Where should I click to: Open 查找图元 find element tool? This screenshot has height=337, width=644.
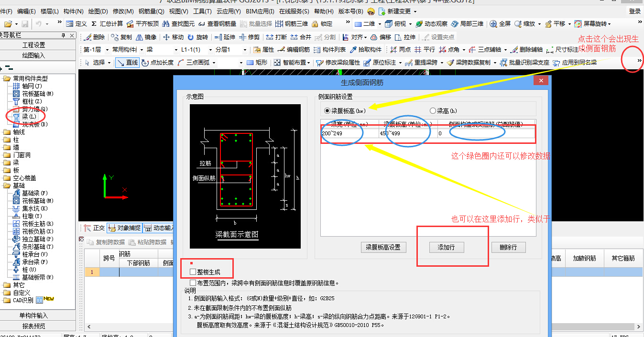[179, 23]
